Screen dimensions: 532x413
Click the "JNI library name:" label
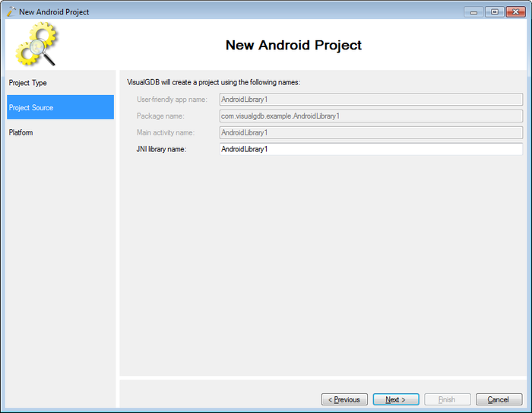click(161, 149)
